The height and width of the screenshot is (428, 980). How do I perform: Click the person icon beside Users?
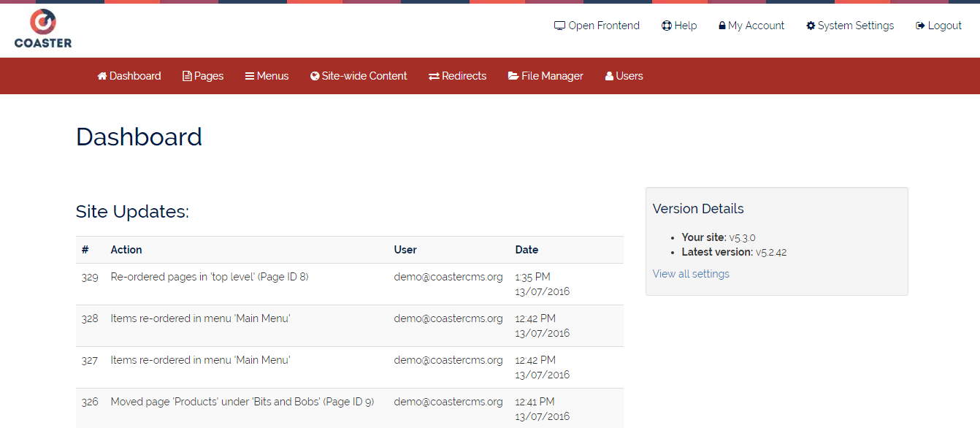point(609,76)
